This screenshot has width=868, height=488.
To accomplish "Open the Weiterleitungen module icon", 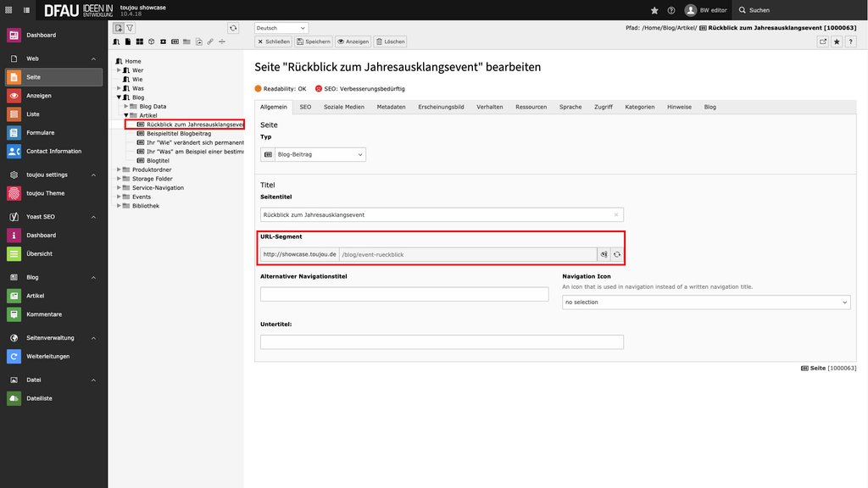I will pos(14,357).
